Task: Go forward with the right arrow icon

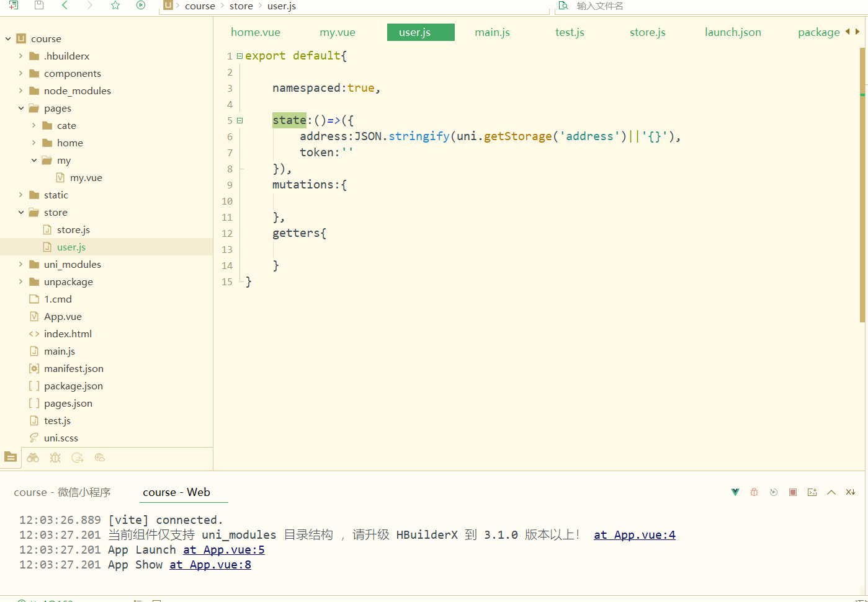Action: (x=90, y=5)
